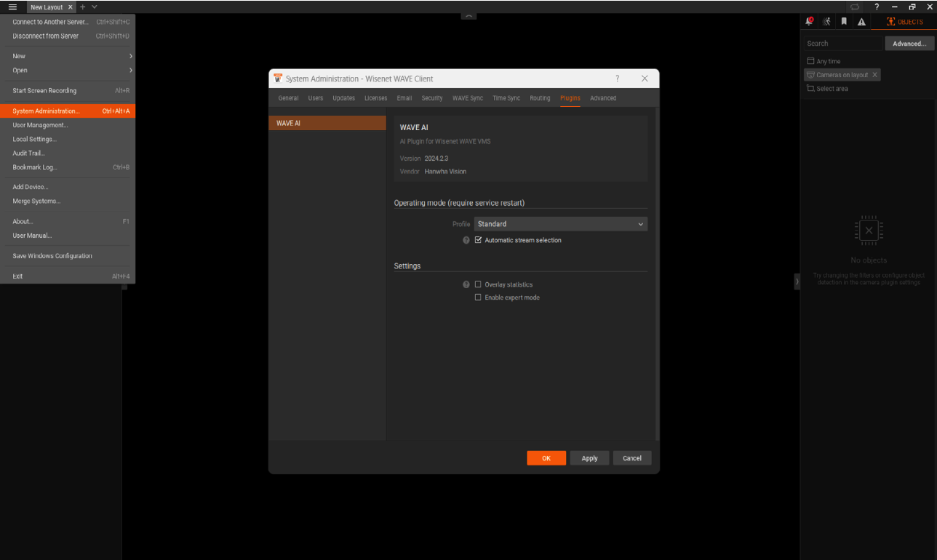Click the Cancel button
The image size is (937, 560).
(632, 458)
